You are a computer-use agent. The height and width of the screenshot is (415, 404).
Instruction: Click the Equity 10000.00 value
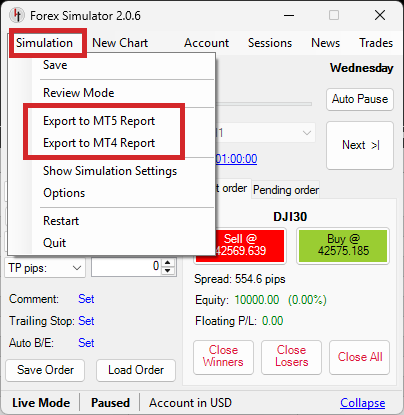[x=257, y=300]
